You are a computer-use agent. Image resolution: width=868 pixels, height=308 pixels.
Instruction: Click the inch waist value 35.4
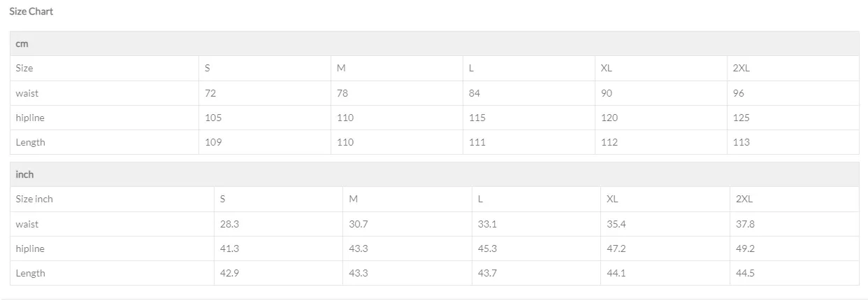pos(616,224)
